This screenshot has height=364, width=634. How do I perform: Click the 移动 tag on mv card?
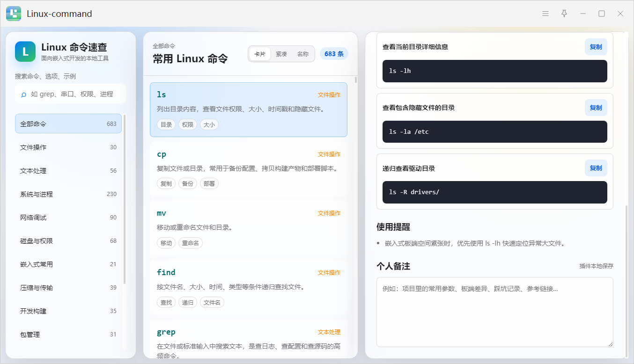pos(166,243)
